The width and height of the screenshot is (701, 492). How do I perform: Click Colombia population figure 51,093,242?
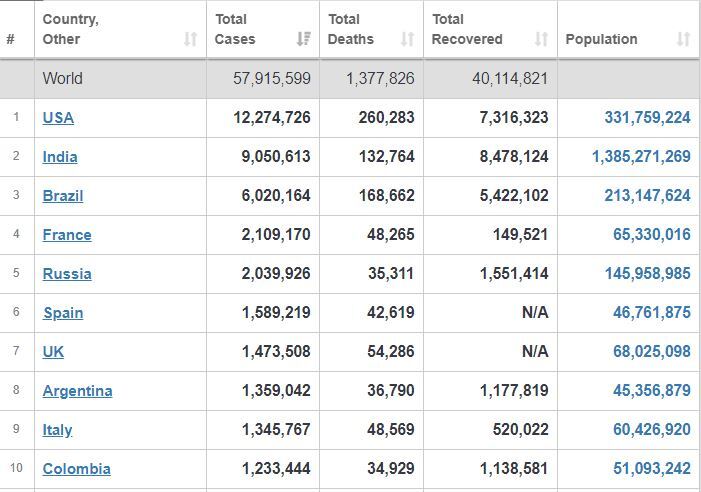tap(652, 468)
